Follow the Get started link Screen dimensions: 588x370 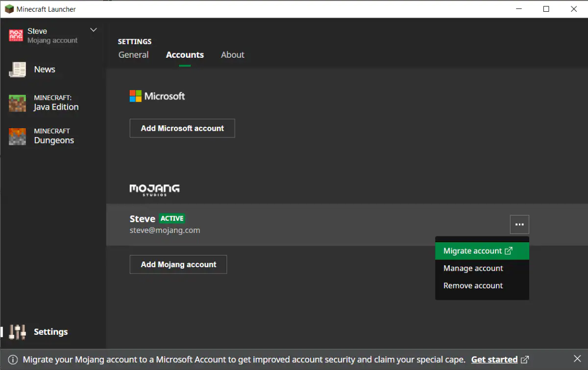tap(494, 360)
